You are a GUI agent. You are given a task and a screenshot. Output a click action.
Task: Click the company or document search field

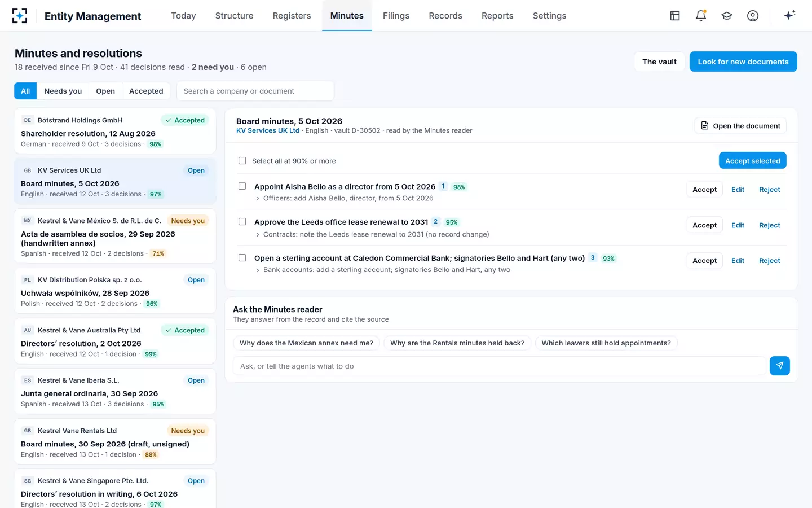click(255, 91)
